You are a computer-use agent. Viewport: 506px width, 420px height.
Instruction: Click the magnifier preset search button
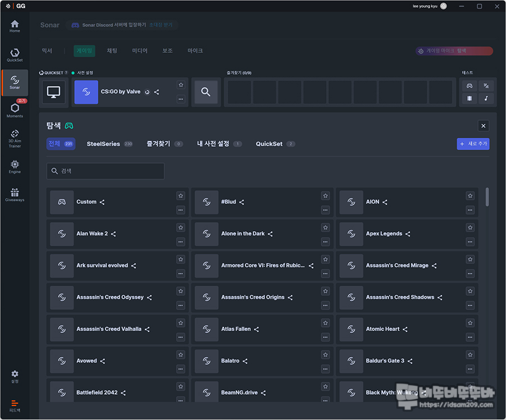coord(206,92)
